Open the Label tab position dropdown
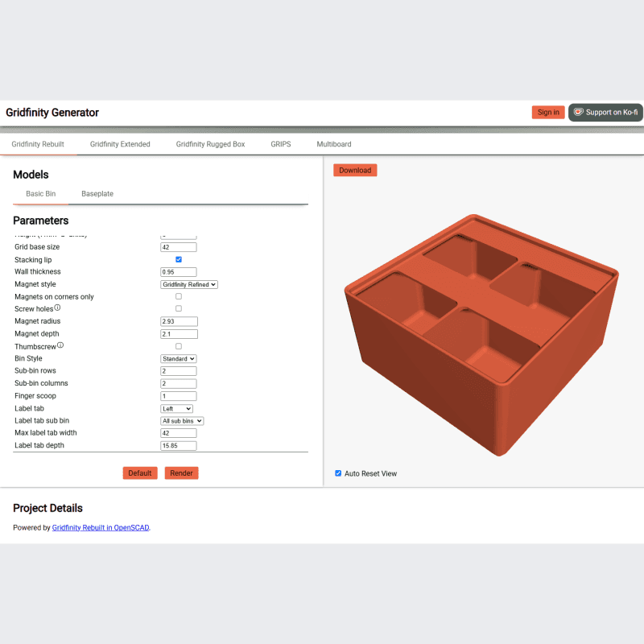The image size is (644, 644). (176, 408)
